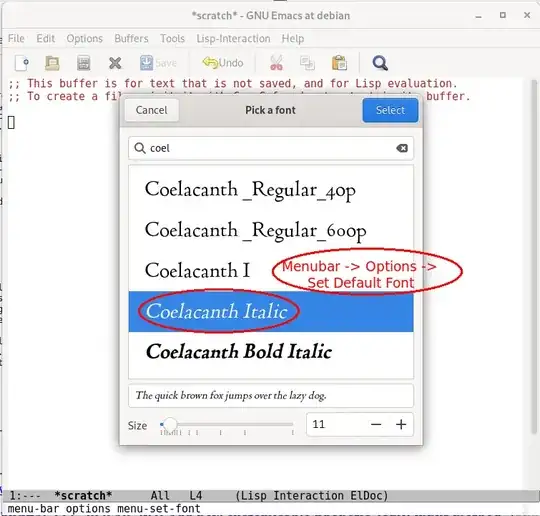Choose Coelacanth_Regular_40p font

coord(271,190)
